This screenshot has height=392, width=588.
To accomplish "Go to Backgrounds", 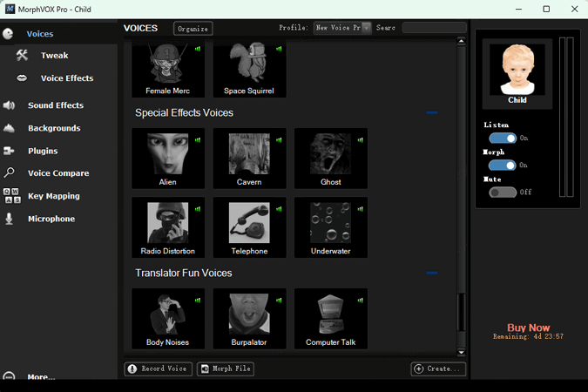I will coord(54,128).
